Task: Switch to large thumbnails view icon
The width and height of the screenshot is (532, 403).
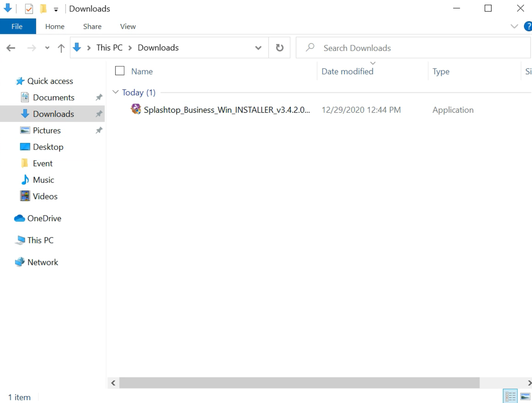Action: [525, 396]
